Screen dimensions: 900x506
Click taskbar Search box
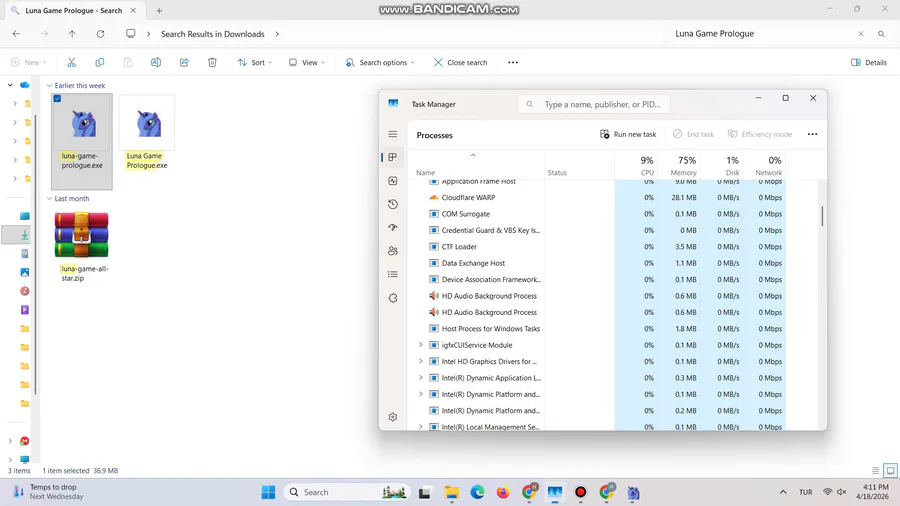[347, 492]
